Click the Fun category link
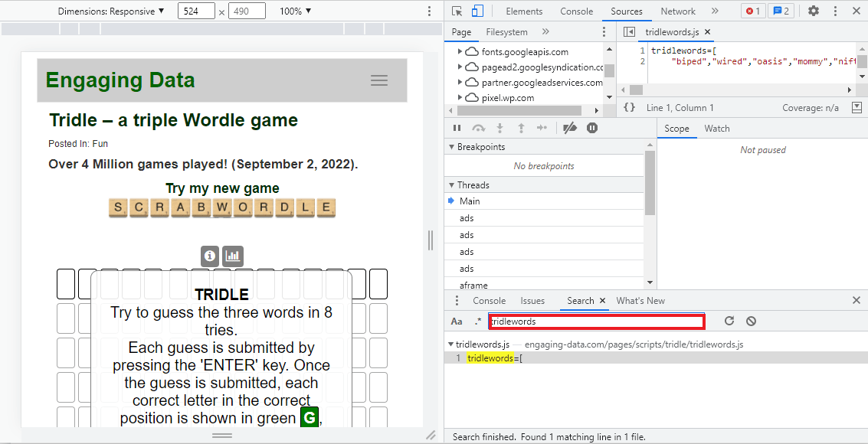The height and width of the screenshot is (444, 868). [x=100, y=144]
